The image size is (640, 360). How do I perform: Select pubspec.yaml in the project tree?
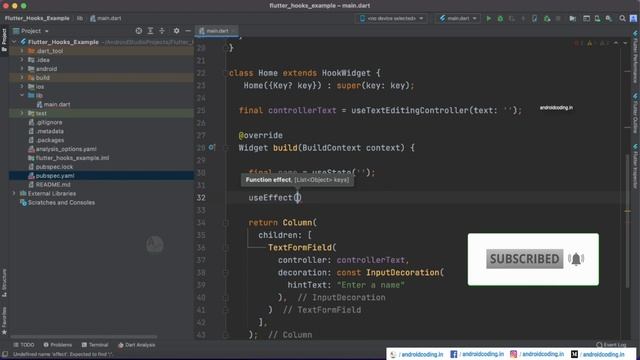tap(51, 176)
